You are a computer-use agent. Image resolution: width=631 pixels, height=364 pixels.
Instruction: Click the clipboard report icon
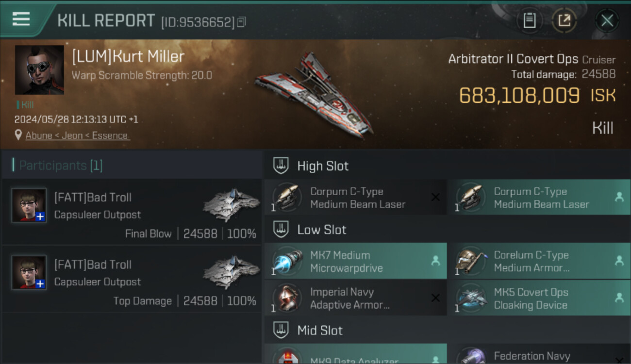[x=530, y=21]
